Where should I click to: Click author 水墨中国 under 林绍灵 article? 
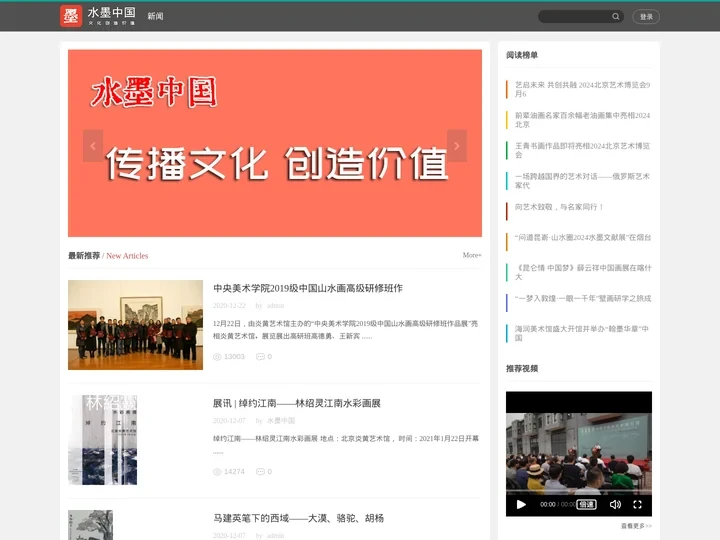pyautogui.click(x=281, y=421)
